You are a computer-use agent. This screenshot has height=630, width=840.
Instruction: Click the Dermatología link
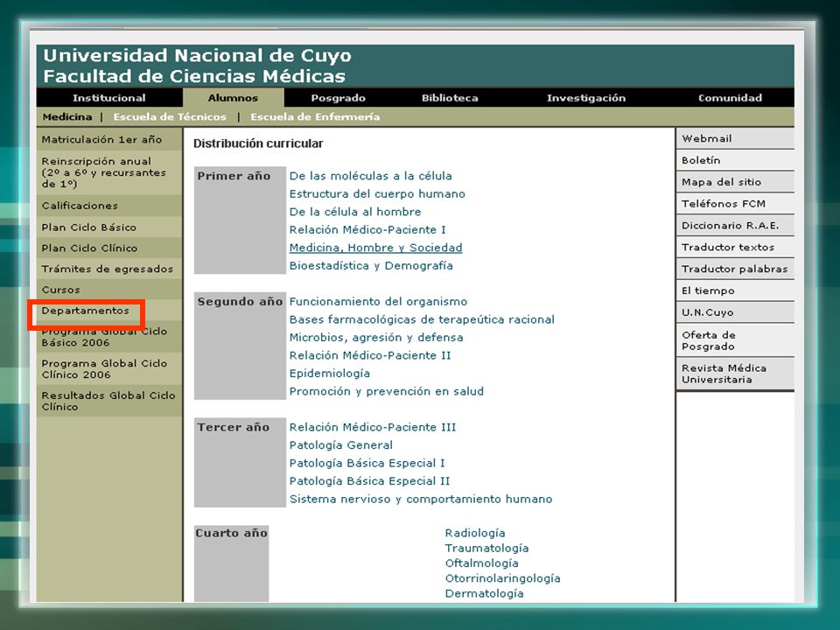pyautogui.click(x=484, y=593)
